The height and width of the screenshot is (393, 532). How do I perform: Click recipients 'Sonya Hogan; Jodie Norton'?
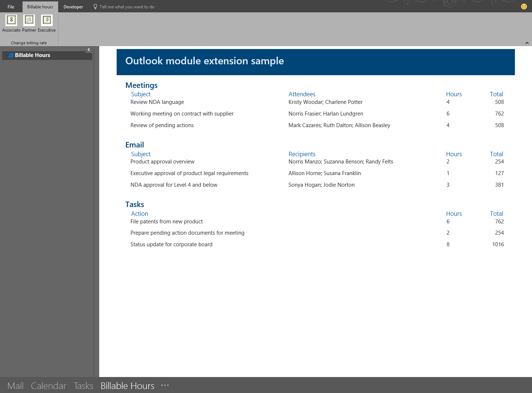tap(322, 185)
